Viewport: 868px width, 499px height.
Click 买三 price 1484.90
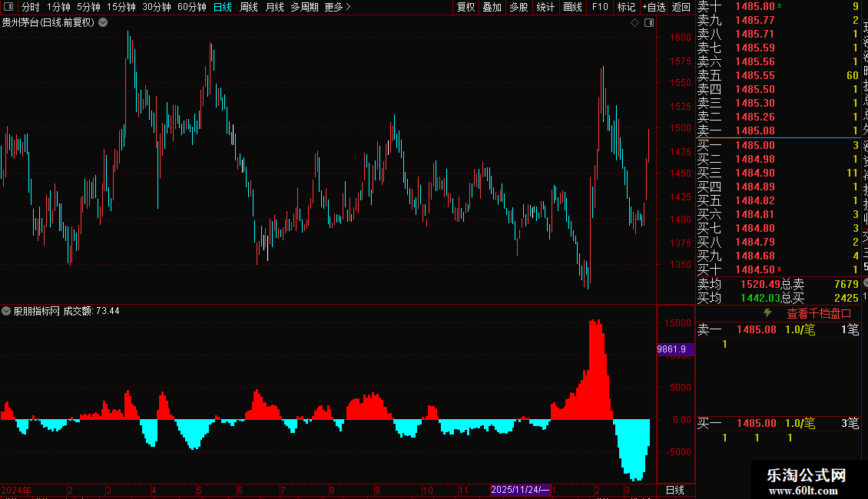coord(754,173)
